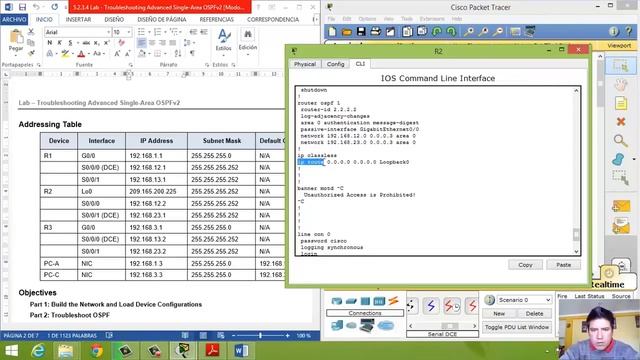Click the text highlight color swatch

(64, 53)
